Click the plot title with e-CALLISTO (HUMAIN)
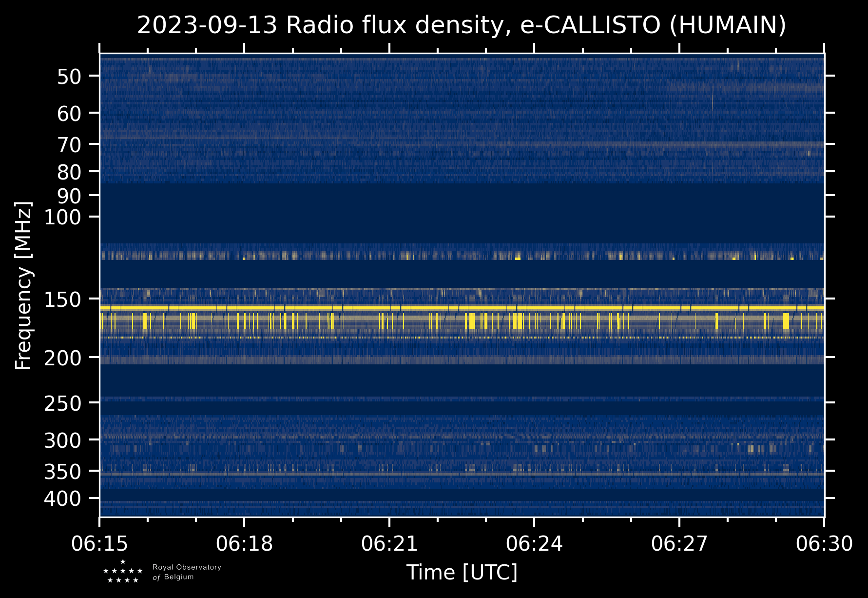The width and height of the screenshot is (868, 598). coord(461,25)
